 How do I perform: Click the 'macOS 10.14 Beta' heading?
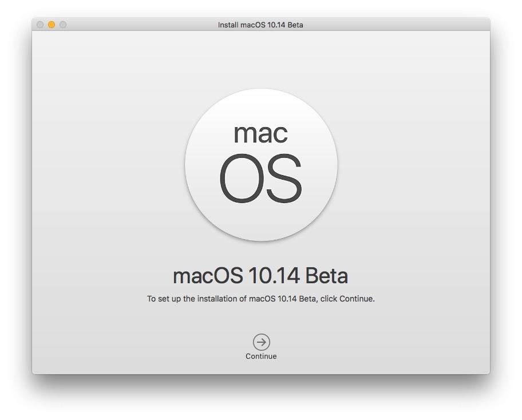(260, 276)
